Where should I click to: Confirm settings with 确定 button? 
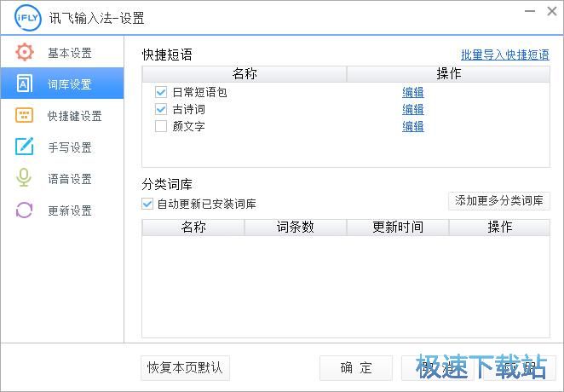point(356,368)
